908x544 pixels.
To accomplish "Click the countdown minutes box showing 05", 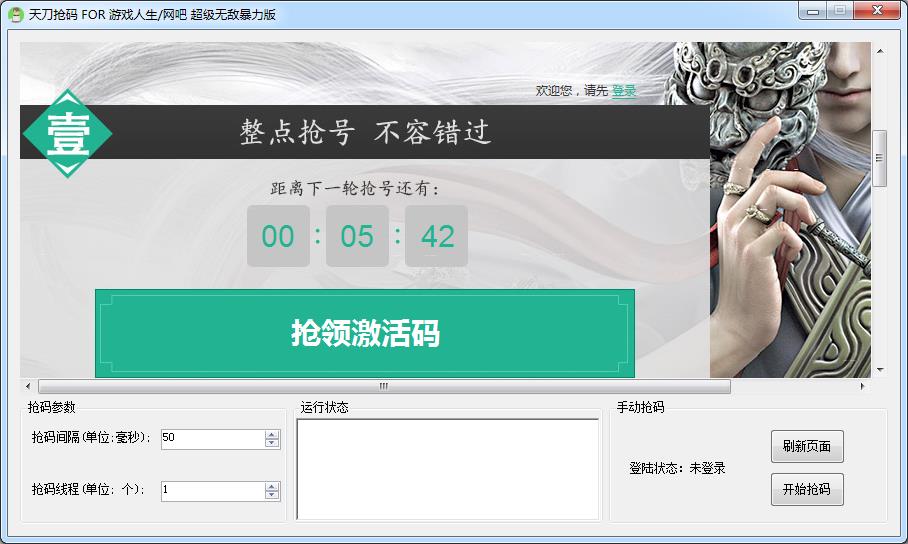I will click(357, 237).
